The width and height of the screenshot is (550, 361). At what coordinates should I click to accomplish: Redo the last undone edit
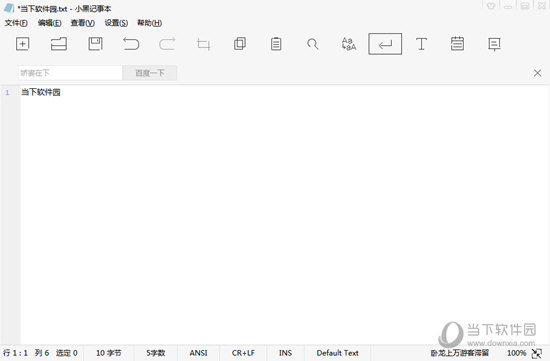[x=167, y=44]
